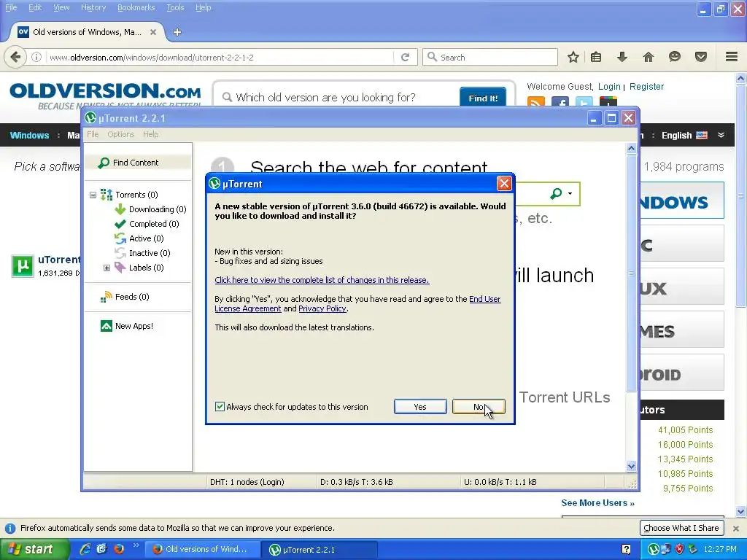The width and height of the screenshot is (747, 560).
Task: Select Completed (0) checkmark icon
Action: tap(120, 224)
